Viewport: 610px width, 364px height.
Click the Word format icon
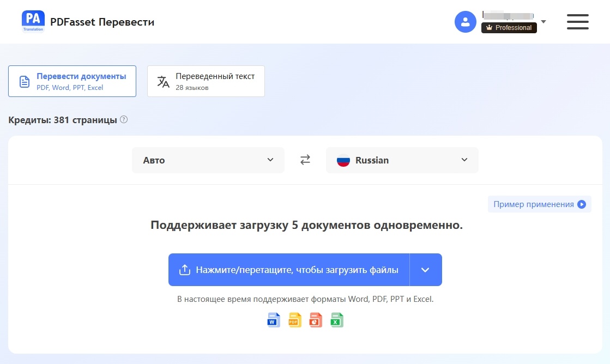[x=273, y=320]
